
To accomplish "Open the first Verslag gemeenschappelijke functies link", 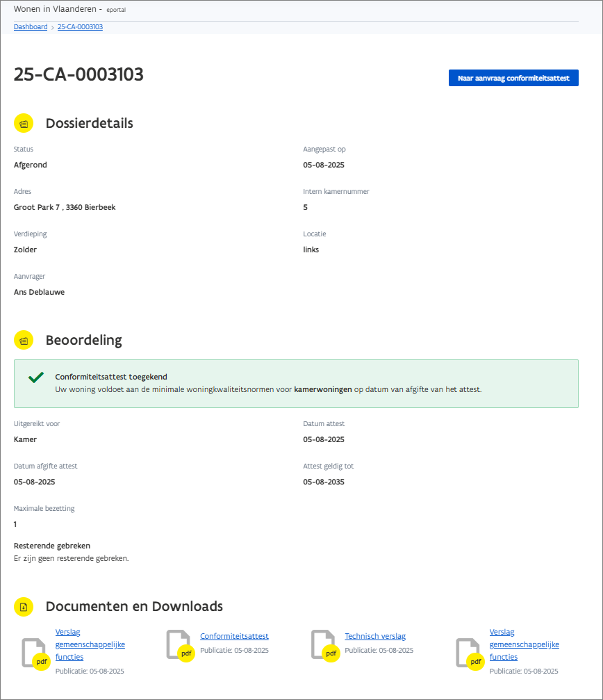I will [x=90, y=644].
